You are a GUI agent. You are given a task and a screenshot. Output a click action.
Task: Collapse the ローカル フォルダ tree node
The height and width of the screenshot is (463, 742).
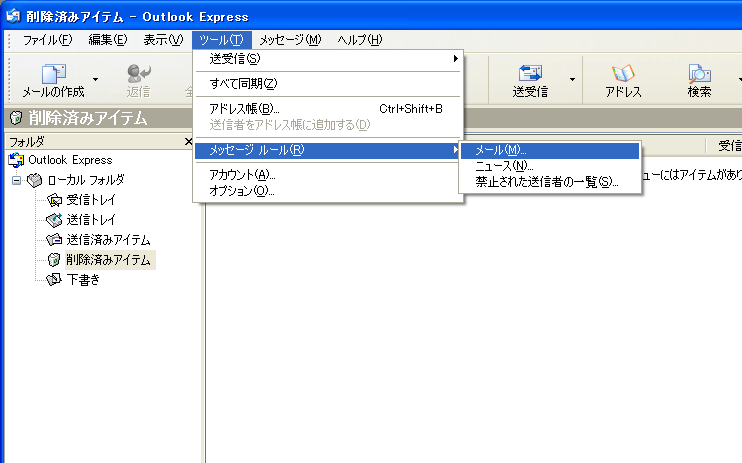point(16,180)
